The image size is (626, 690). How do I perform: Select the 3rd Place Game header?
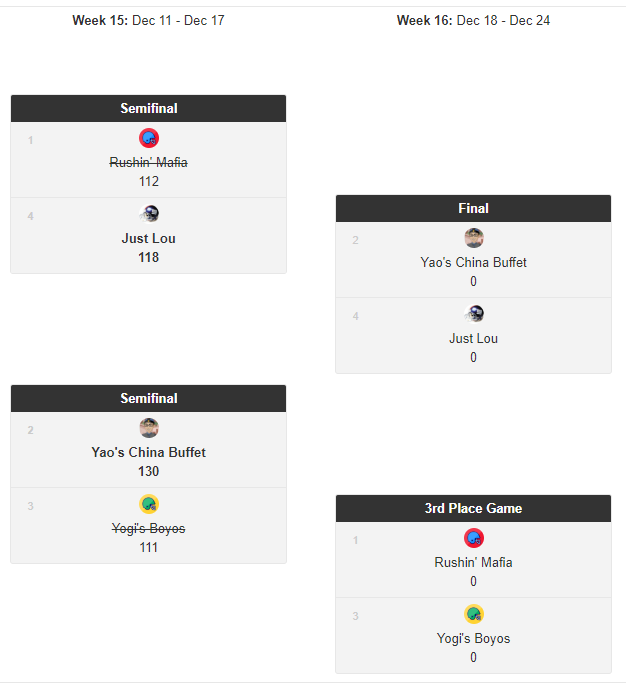point(473,508)
